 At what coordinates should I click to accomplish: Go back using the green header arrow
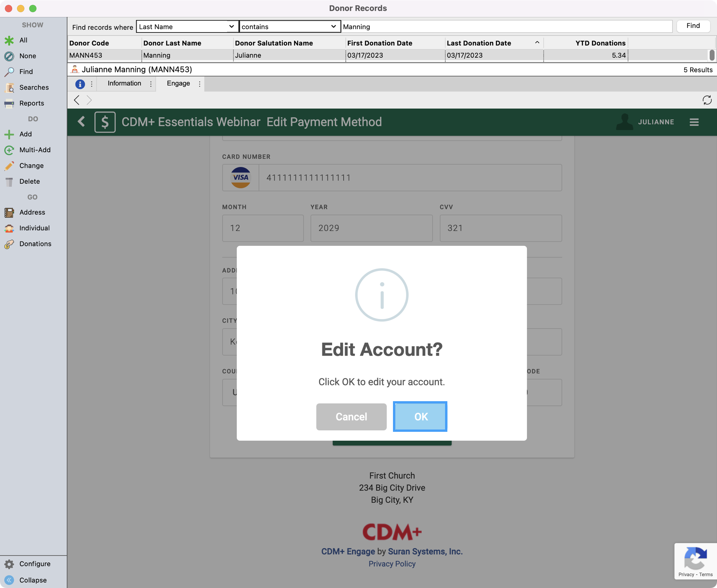[81, 122]
